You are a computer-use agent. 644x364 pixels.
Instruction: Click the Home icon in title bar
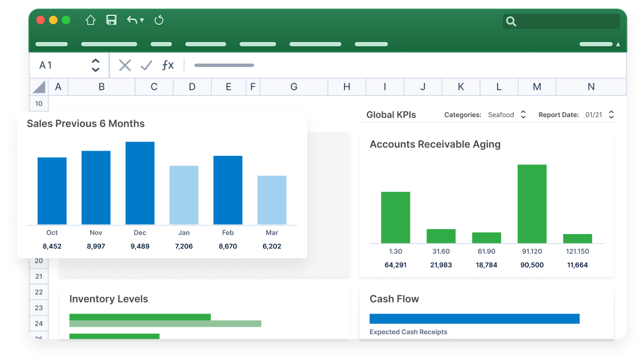pyautogui.click(x=91, y=20)
